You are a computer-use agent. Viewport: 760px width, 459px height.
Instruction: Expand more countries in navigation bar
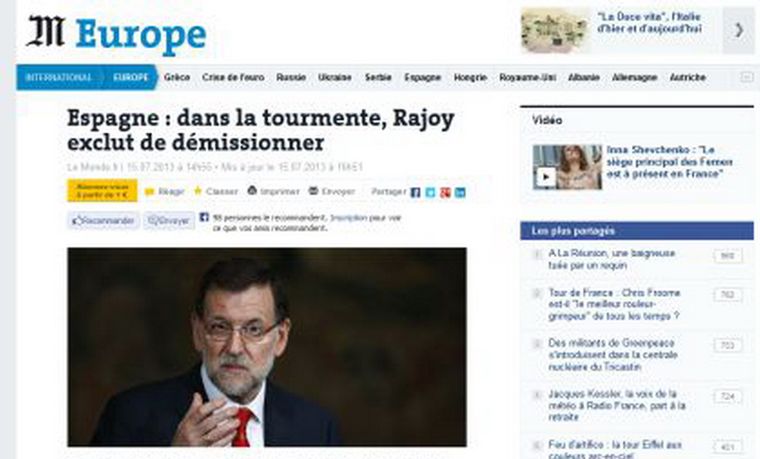pyautogui.click(x=747, y=77)
